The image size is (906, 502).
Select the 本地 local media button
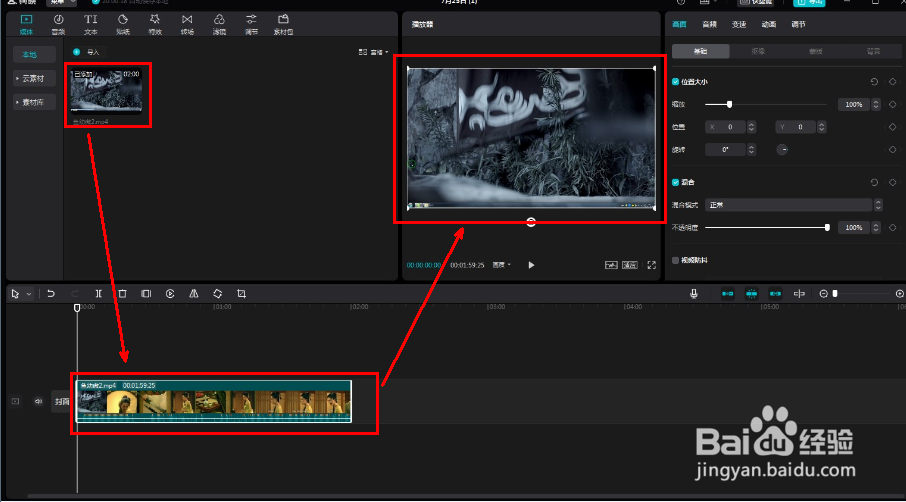34,54
